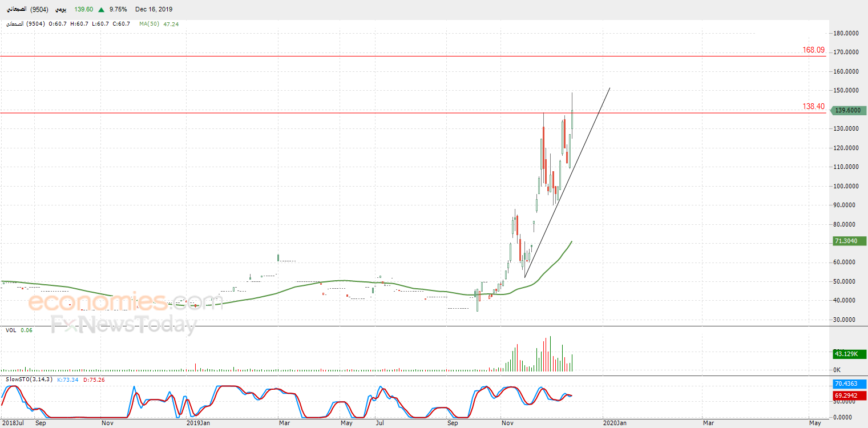Select the MA(50) indicator label
This screenshot has height=428, width=868.
(150, 24)
